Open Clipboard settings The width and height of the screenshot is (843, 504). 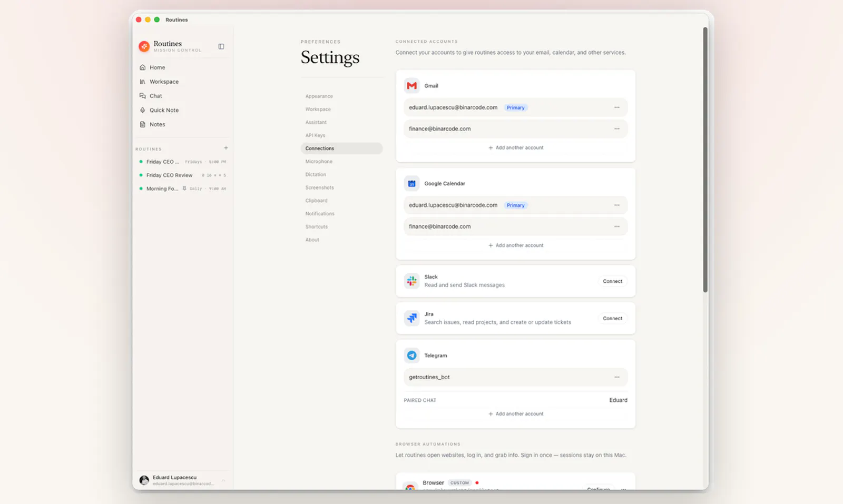click(341, 201)
